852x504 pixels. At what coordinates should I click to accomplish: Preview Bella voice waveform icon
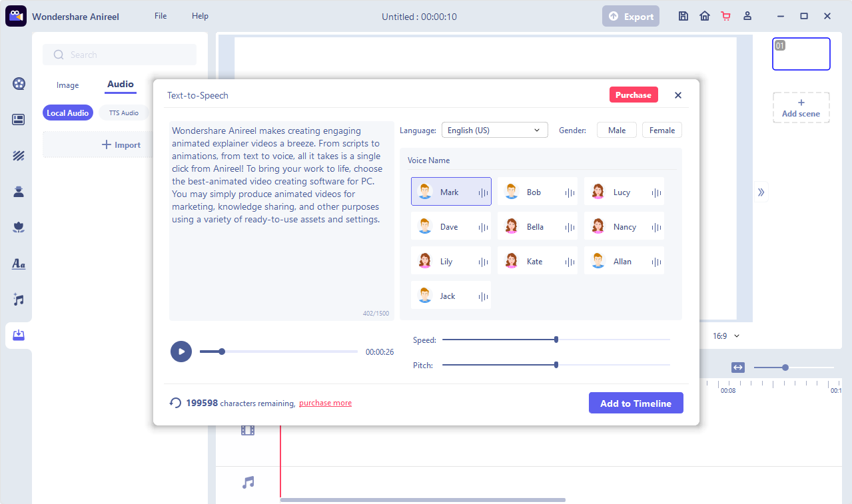click(x=570, y=227)
